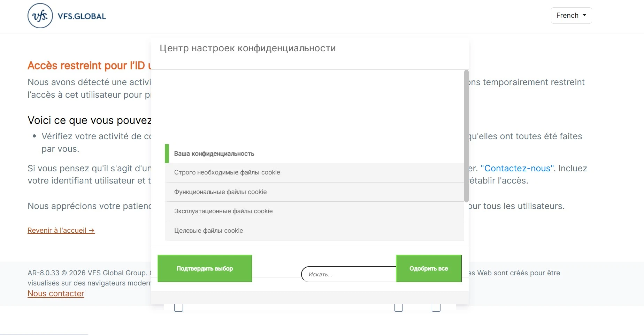Screen dimensions: 644x335
Task: Click the Центр настроек конфиденциальности heading
Action: click(x=248, y=48)
